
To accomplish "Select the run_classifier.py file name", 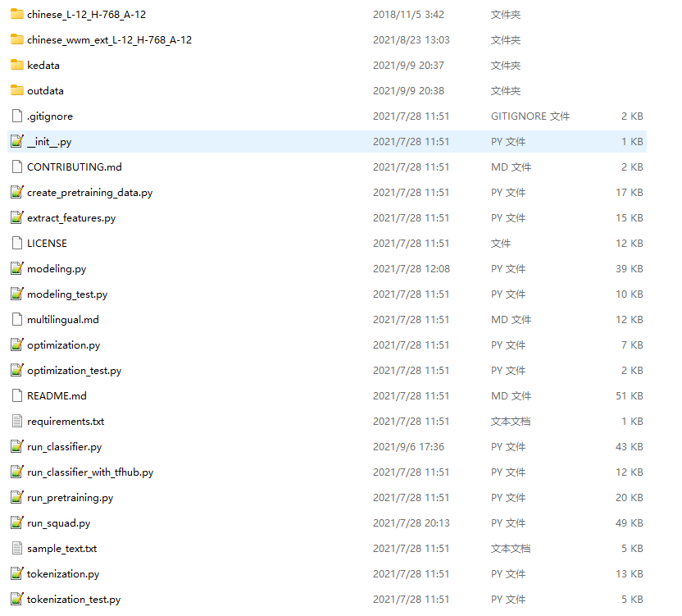I will point(65,447).
